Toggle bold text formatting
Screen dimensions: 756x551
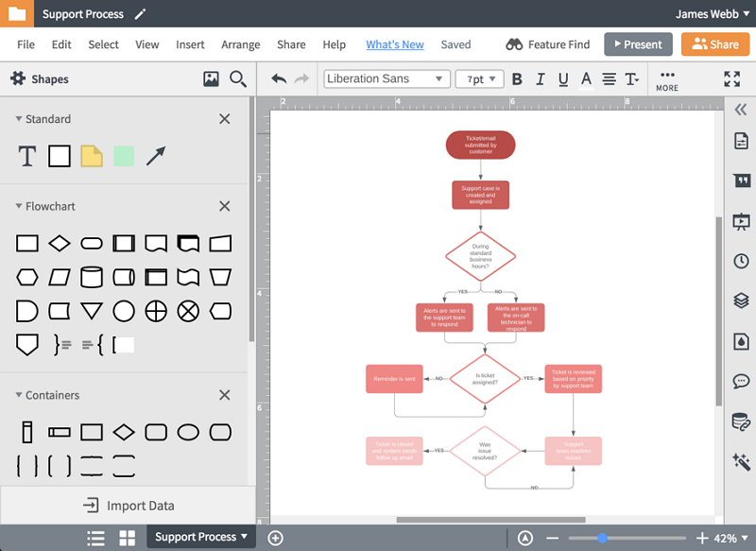pyautogui.click(x=516, y=79)
